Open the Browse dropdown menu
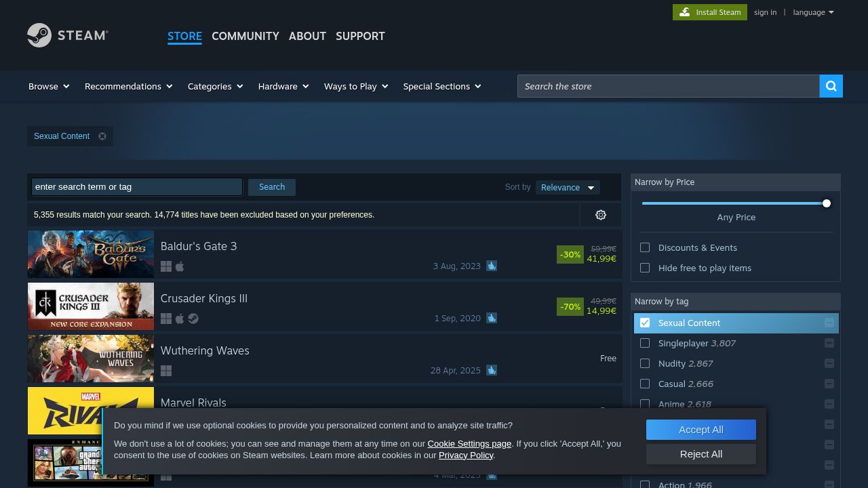Image resolution: width=868 pixels, height=488 pixels. (x=49, y=86)
